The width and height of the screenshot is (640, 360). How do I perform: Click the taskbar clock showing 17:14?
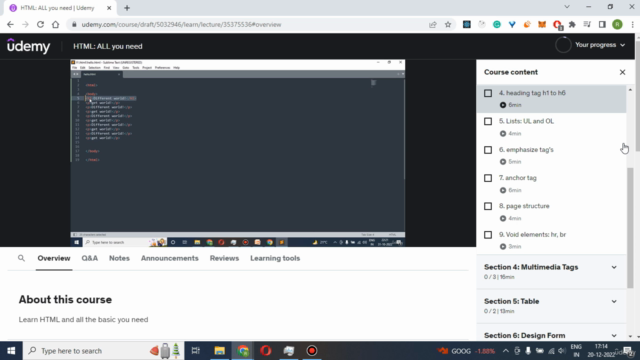[601, 351]
